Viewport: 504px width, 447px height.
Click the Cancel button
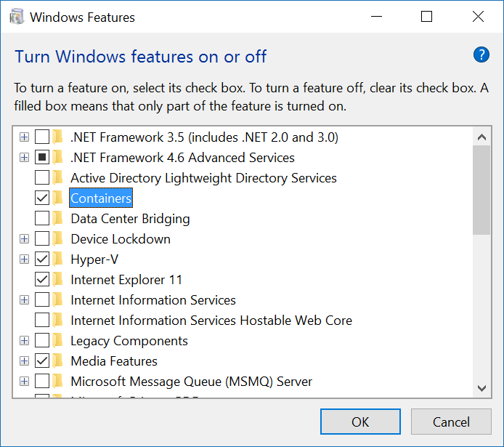[x=451, y=422]
